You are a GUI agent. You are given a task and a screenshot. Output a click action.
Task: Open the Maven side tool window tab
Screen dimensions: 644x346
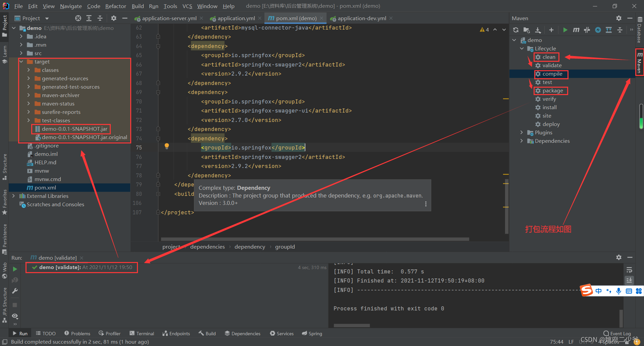pos(640,62)
